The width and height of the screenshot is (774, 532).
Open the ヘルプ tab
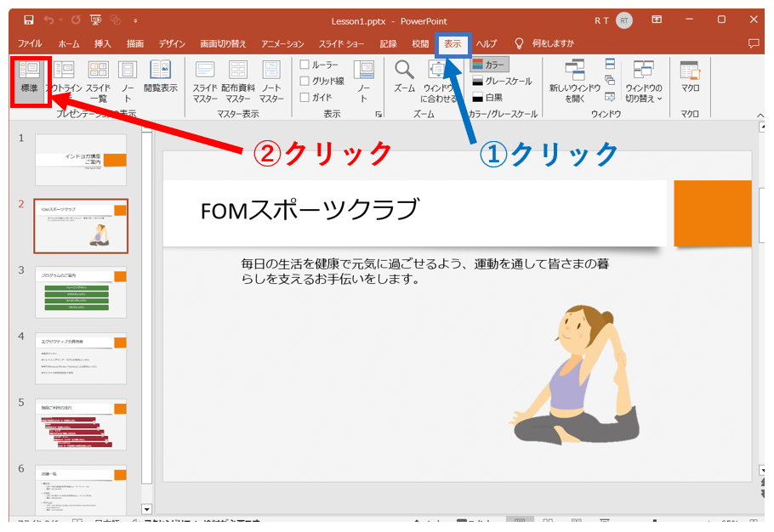pos(487,43)
